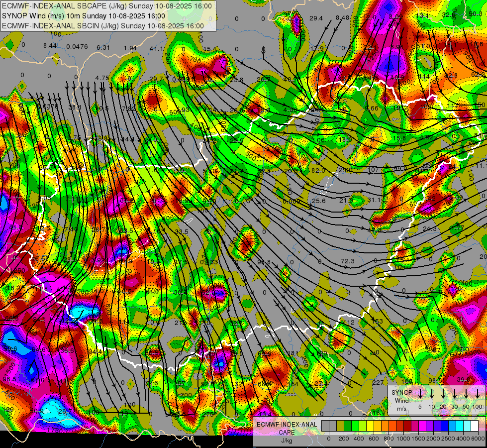Click the map value 38.1
The height and width of the screenshot is (448, 487).
[75, 108]
